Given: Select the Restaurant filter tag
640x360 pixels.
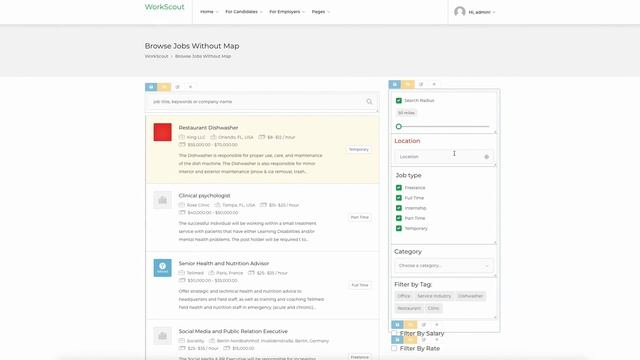Looking at the screenshot, I should click(x=409, y=308).
